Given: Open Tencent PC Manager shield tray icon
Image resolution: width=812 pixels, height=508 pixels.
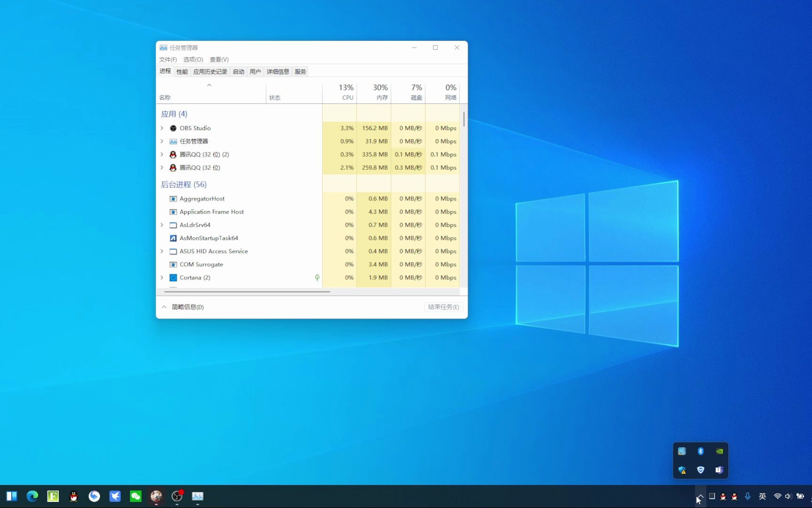Looking at the screenshot, I should point(701,470).
